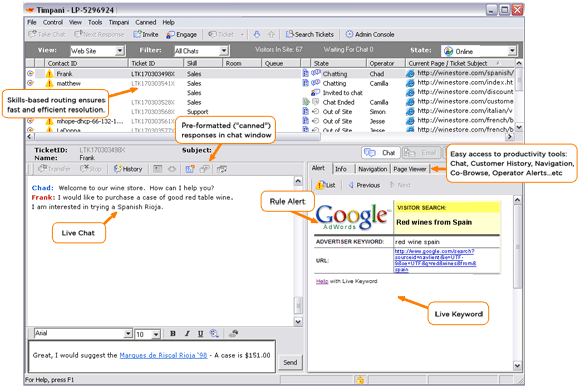The height and width of the screenshot is (387, 580).
Task: Switch to the Navigation tab
Action: click(372, 169)
